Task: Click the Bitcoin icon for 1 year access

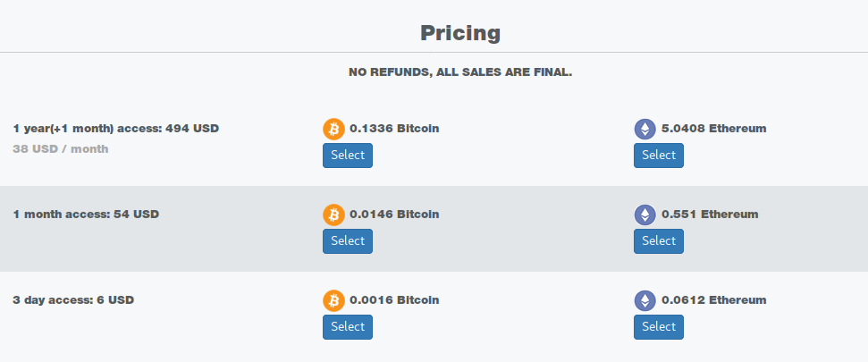Action: pyautogui.click(x=333, y=129)
